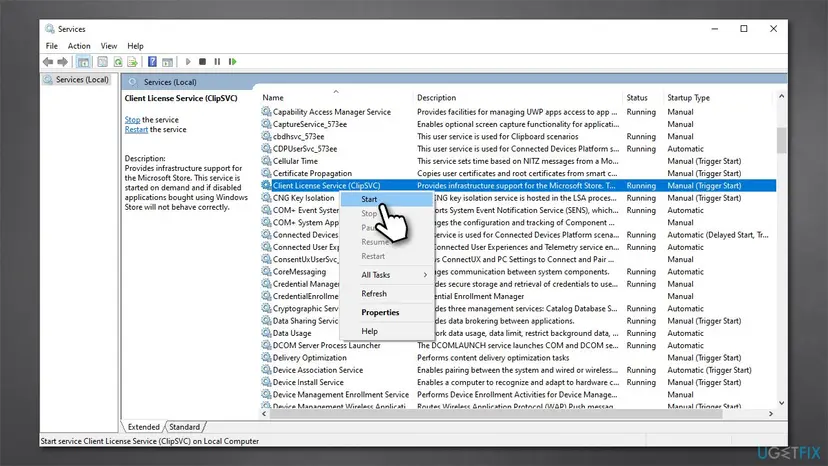828x466 pixels.
Task: Click gear icon next to Device Install Service
Action: point(266,382)
